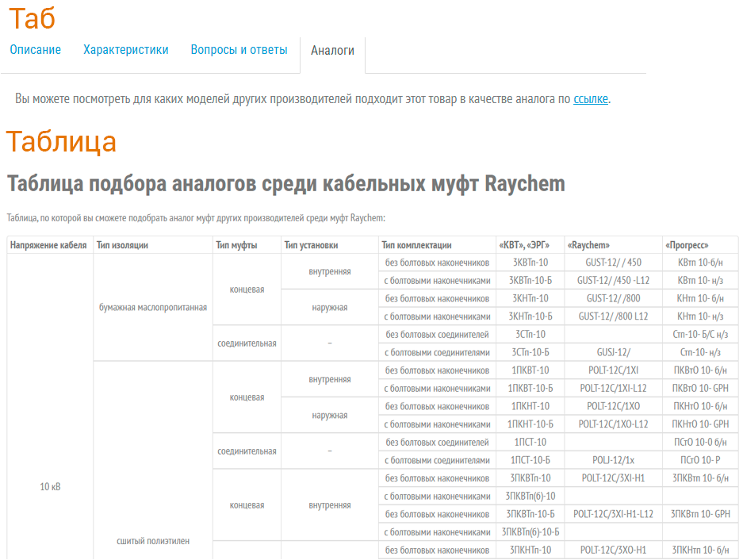Click cell 'ПКВтО 10- б/н'

[x=700, y=370]
